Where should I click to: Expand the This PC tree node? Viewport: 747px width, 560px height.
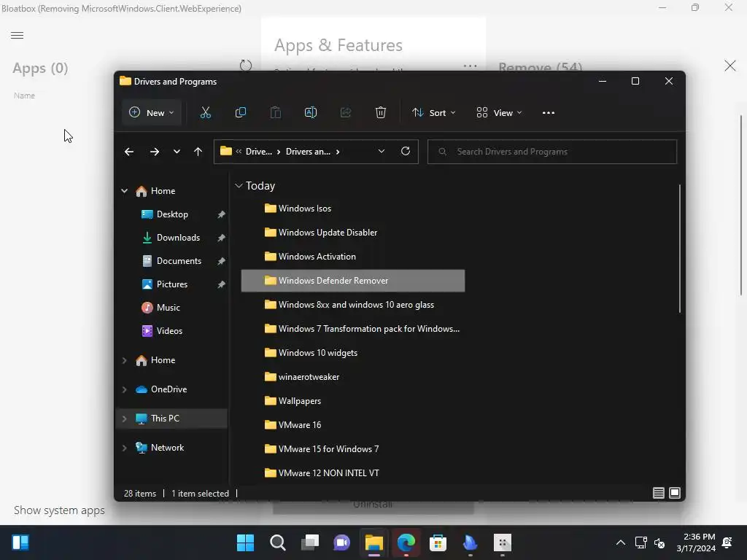click(124, 419)
